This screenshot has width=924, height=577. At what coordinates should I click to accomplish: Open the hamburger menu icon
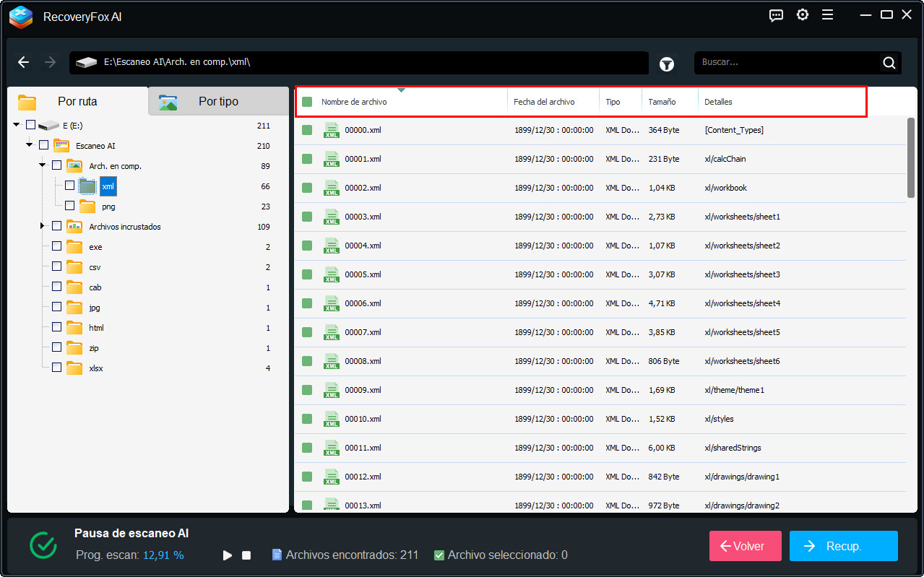pos(827,15)
